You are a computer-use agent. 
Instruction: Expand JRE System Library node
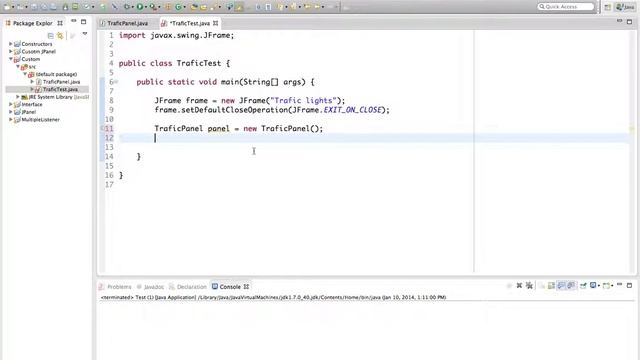tap(18, 97)
